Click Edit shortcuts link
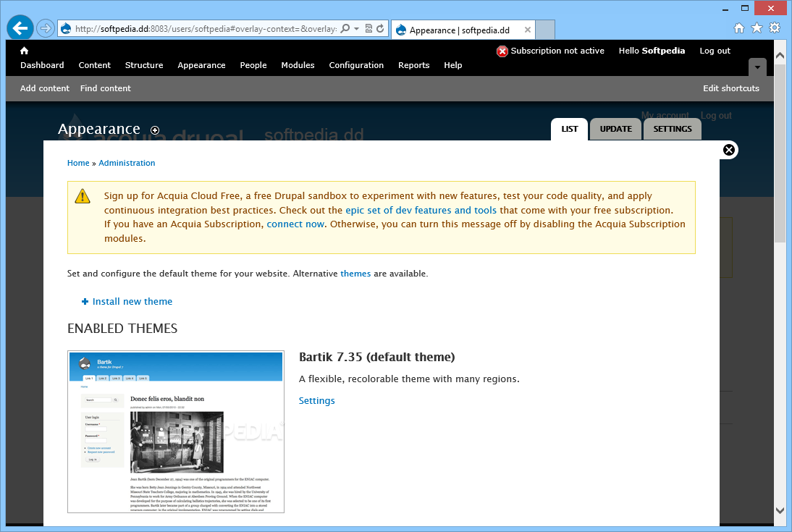 click(731, 88)
